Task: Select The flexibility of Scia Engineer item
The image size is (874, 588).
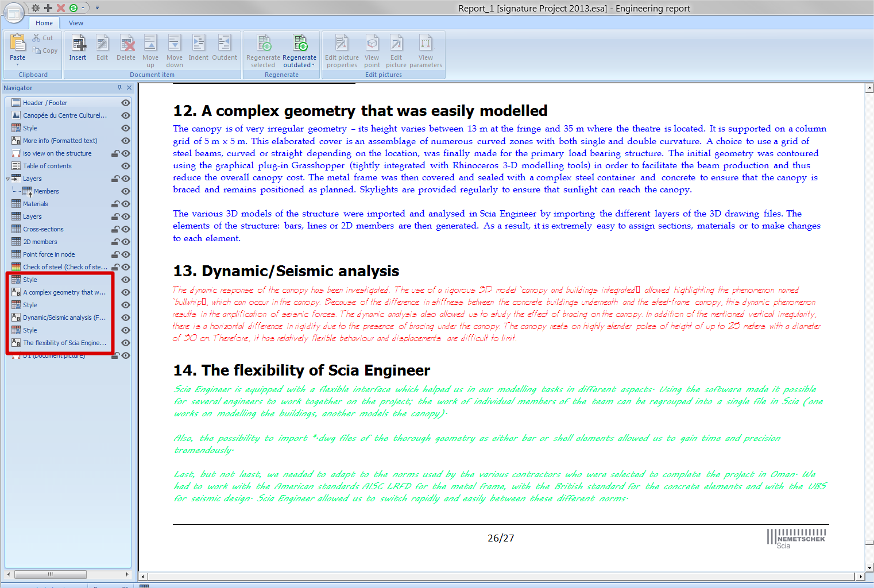Action: click(64, 343)
